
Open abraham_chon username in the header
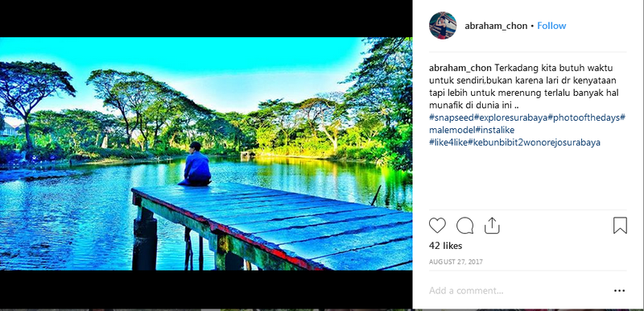point(496,26)
